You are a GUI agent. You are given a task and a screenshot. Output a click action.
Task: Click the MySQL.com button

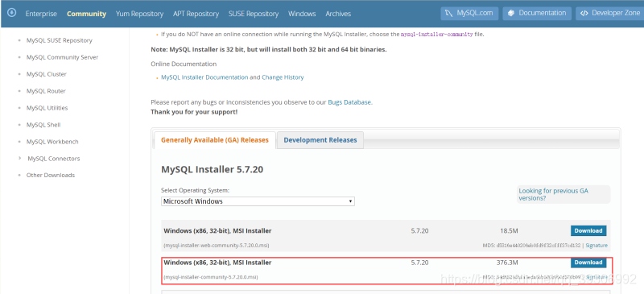(x=469, y=13)
